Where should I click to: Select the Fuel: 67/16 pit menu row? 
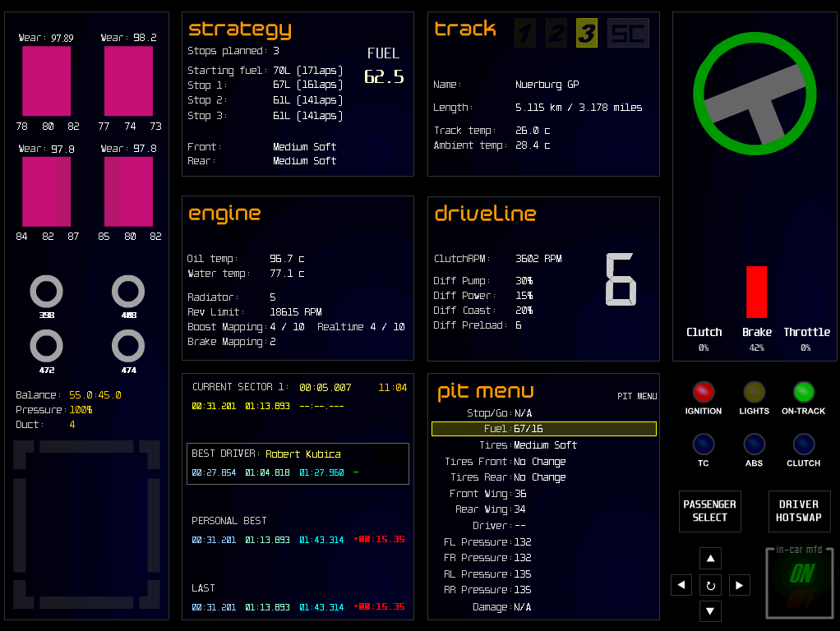pos(544,429)
